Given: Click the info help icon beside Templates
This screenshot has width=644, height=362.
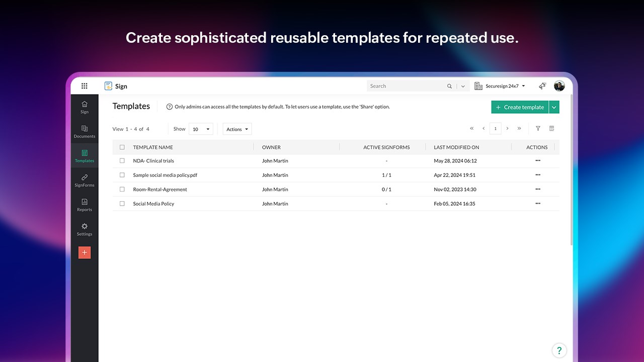Looking at the screenshot, I should click(x=170, y=107).
